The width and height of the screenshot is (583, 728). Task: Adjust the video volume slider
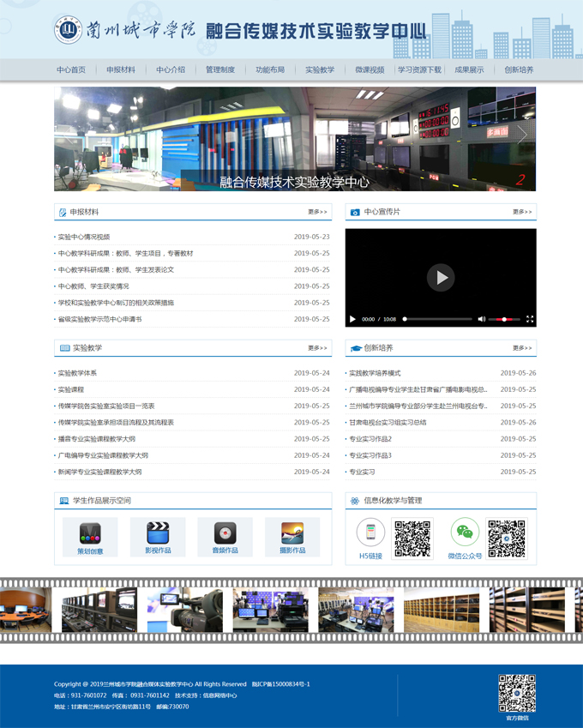click(x=504, y=319)
